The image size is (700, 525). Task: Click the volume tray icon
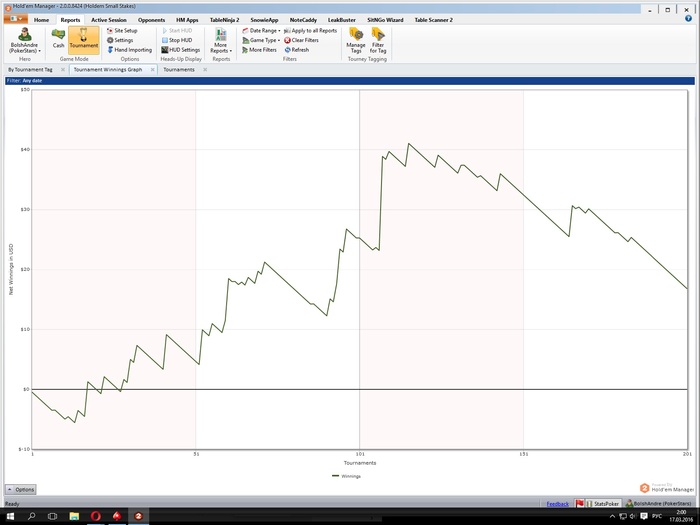click(x=633, y=517)
